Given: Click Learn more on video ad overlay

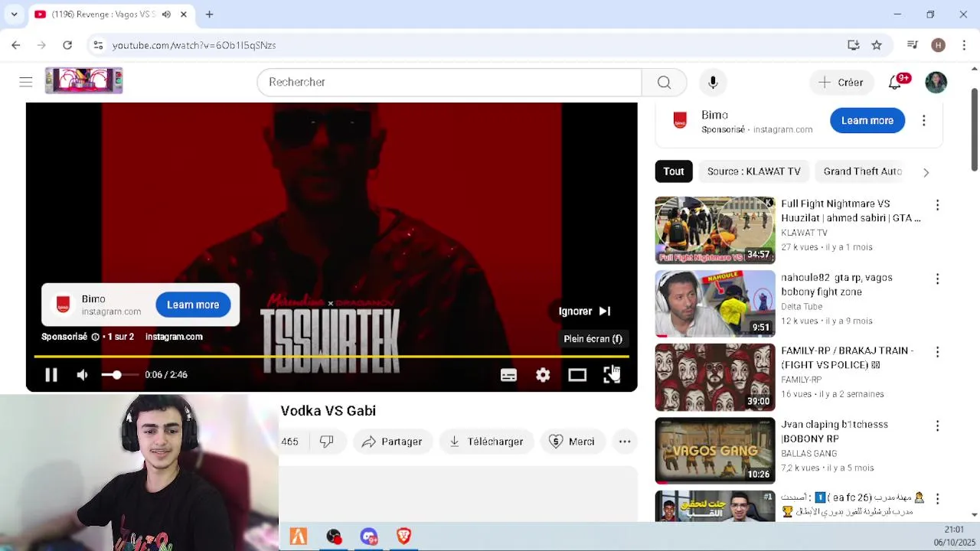Looking at the screenshot, I should click(193, 305).
